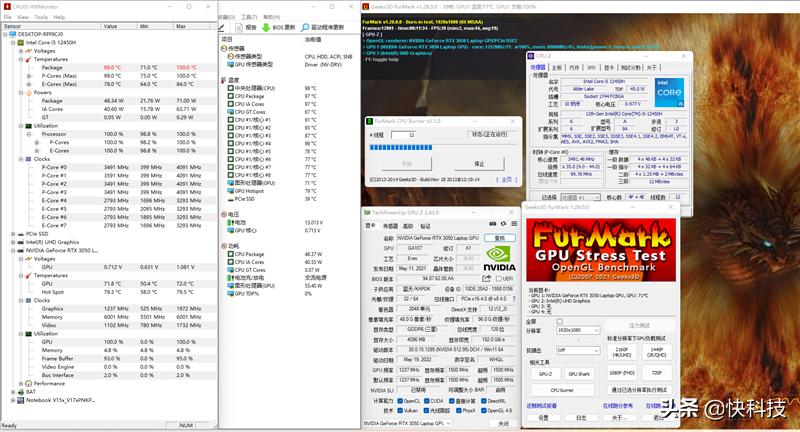Expand the E-Cores (Max) temperature row
800x432 pixels.
[29, 84]
